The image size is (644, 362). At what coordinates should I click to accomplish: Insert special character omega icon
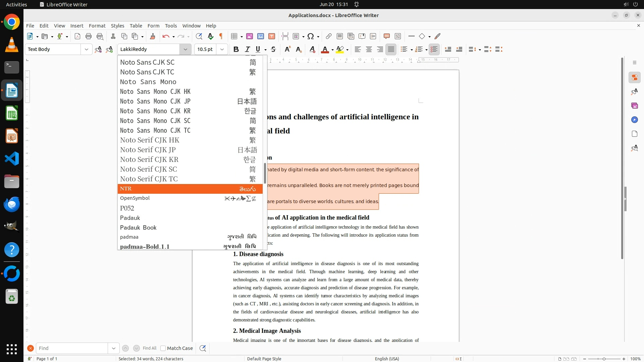click(x=311, y=36)
